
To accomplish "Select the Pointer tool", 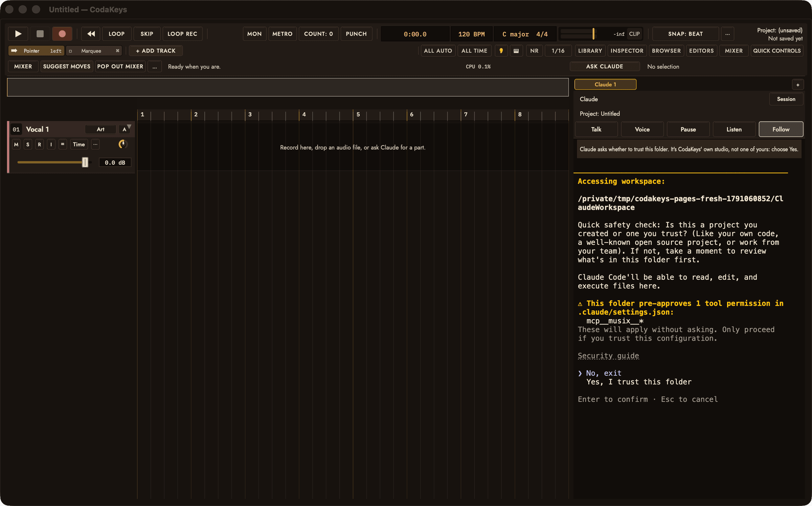I will [36, 51].
